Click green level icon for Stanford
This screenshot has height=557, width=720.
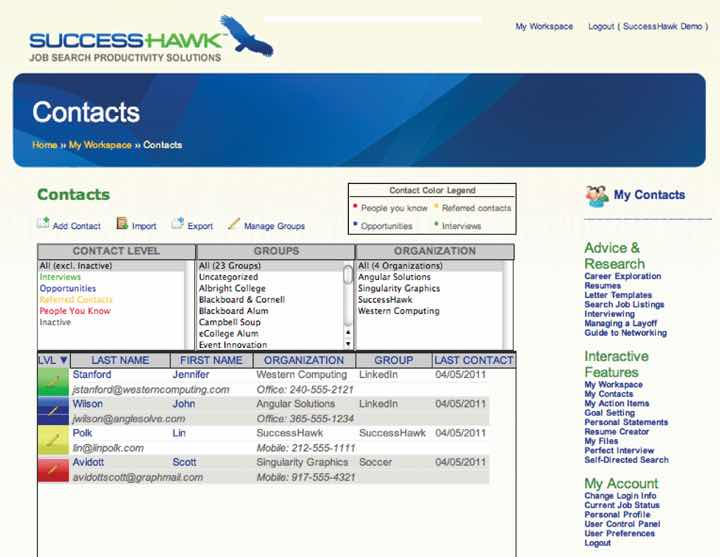[x=52, y=382]
